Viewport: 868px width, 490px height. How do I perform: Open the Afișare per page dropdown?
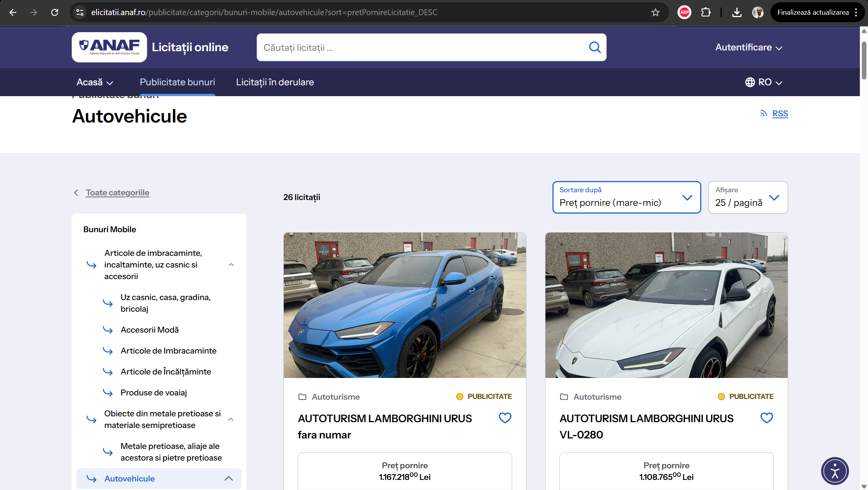747,197
